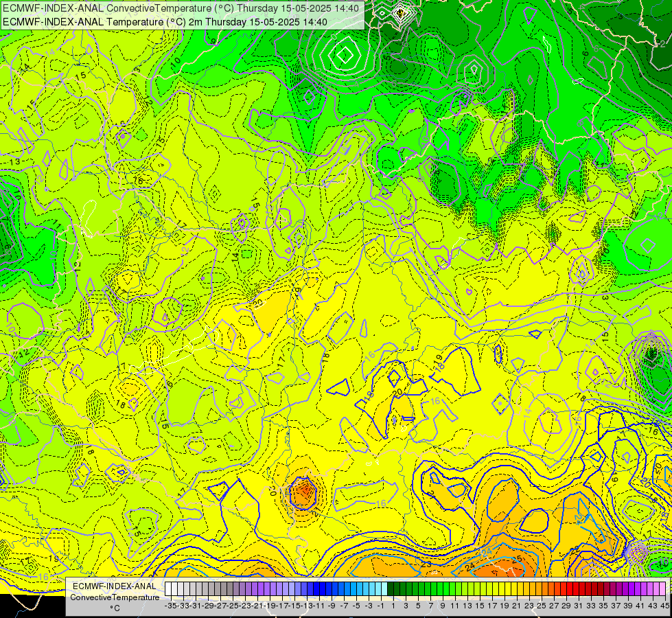Screen dimensions: 672x618
Task: Click the legend value label '33'
Action: click(x=591, y=606)
